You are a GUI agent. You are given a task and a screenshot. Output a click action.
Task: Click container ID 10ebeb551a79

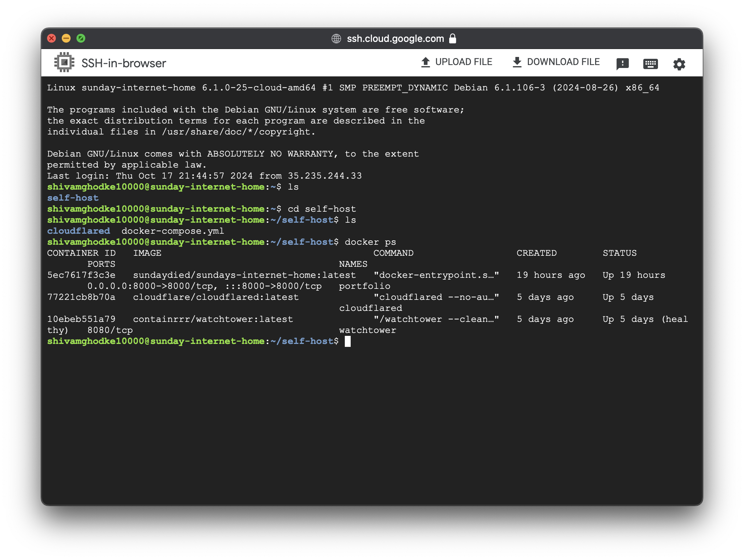81,319
